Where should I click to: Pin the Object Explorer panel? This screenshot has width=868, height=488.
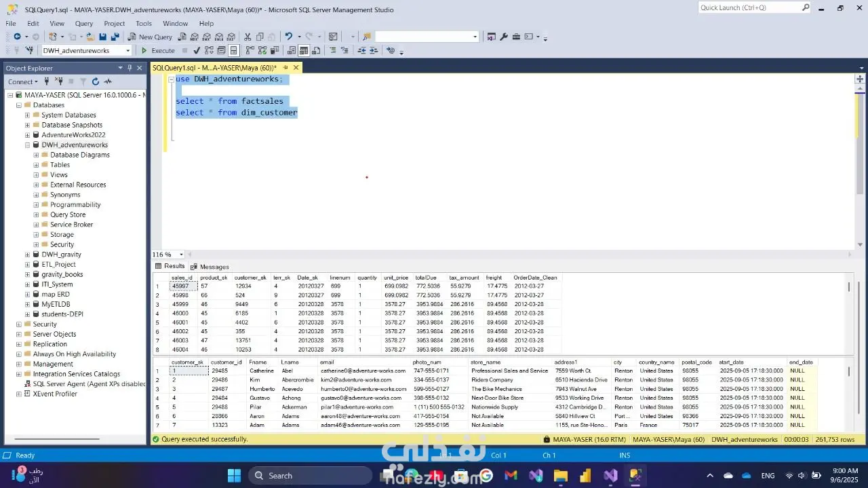tap(130, 68)
